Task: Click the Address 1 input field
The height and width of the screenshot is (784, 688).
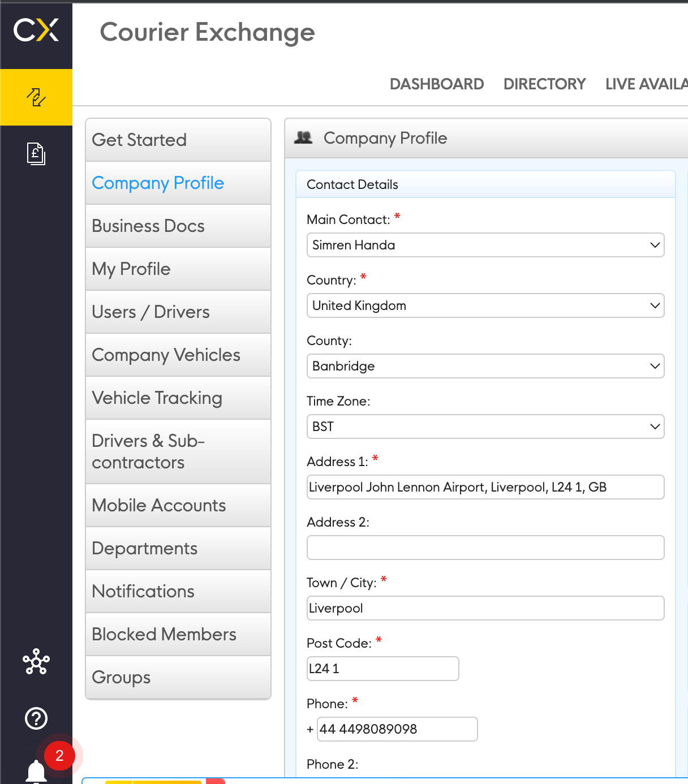Action: click(485, 487)
